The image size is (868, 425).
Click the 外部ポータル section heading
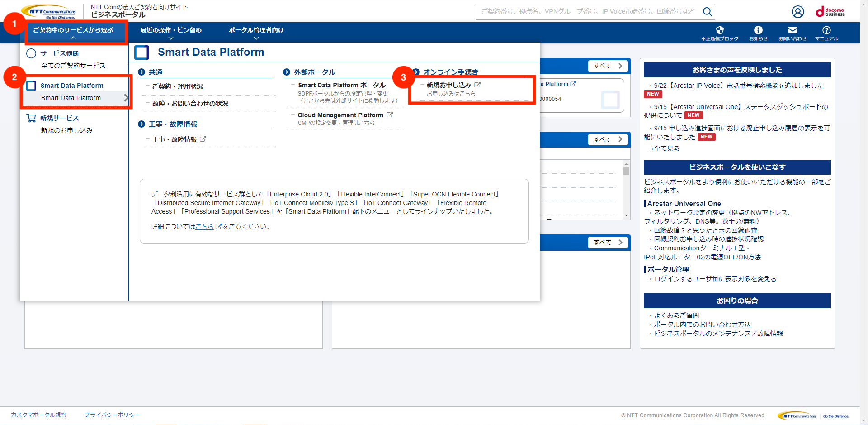[315, 72]
